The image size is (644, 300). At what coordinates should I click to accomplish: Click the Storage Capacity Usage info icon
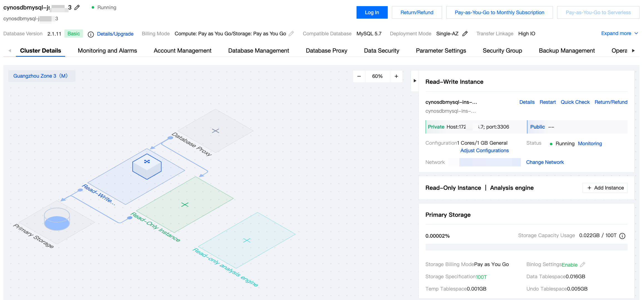622,236
